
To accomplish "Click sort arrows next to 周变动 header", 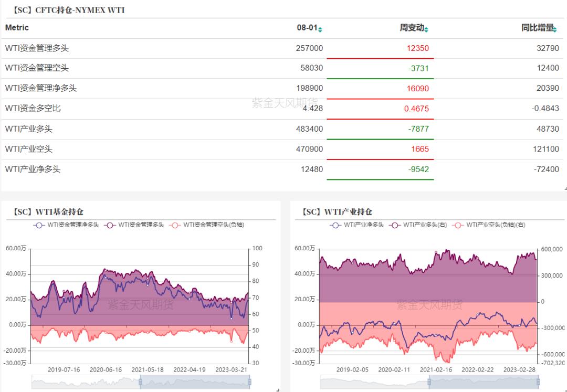I will (x=426, y=29).
